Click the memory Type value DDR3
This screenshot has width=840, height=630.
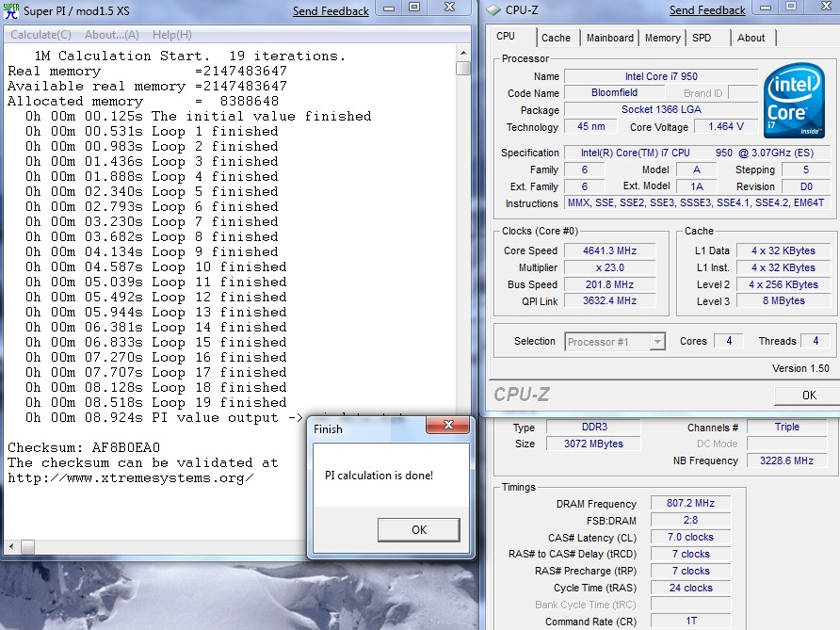coord(594,427)
